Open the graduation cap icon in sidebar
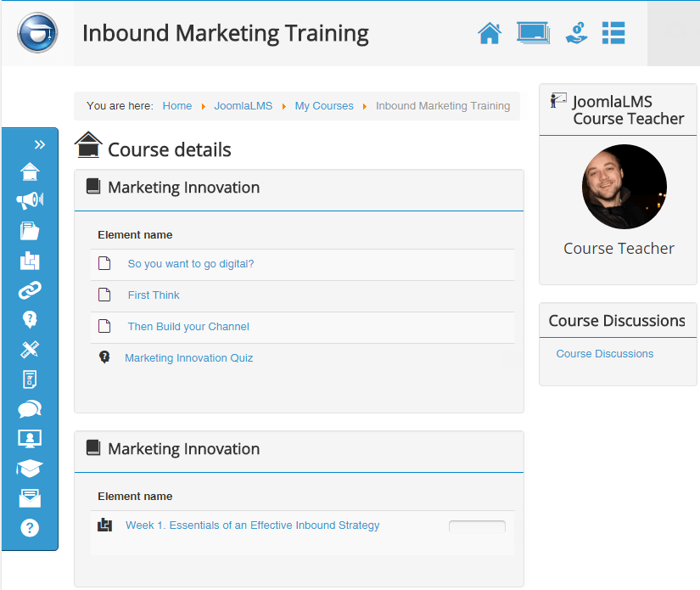 30,468
